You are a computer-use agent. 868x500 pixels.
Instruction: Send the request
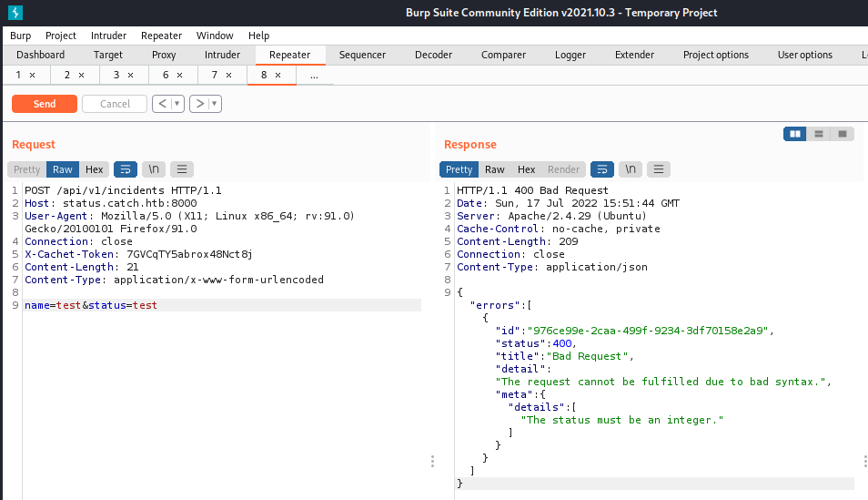click(x=45, y=104)
